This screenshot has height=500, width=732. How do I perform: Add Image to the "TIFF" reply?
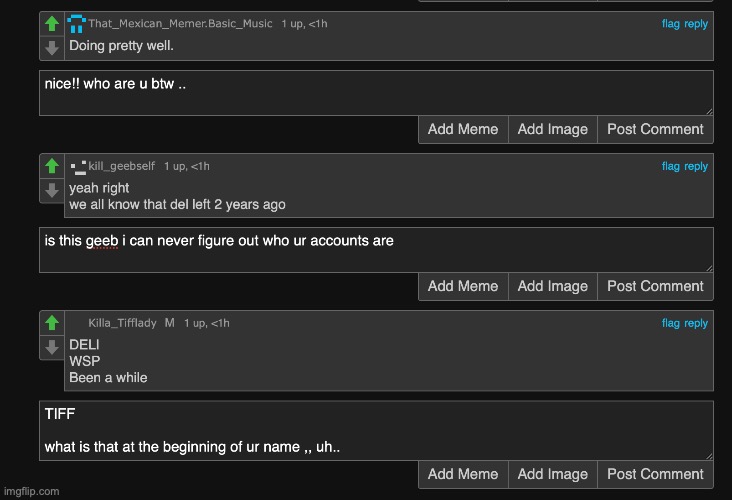tap(552, 474)
